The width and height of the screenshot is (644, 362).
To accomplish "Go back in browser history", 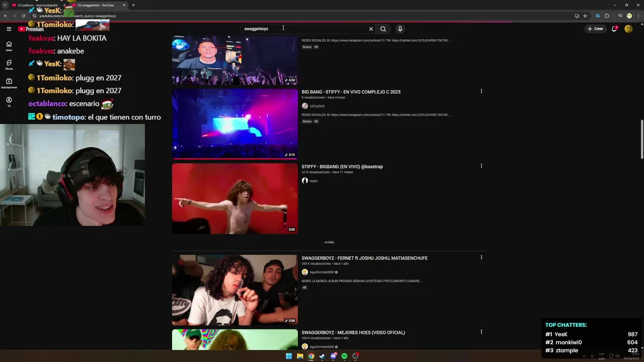I will [x=6, y=16].
